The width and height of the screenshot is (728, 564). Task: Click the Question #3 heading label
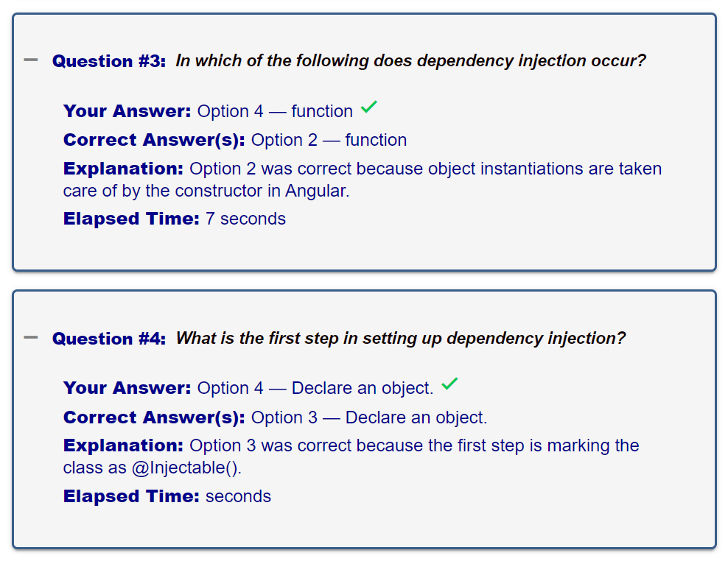(x=109, y=60)
